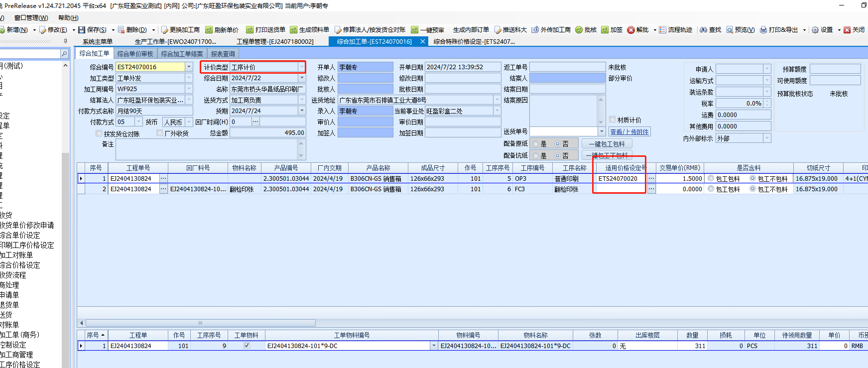Select 是 radio for 配备原纸

tap(536, 144)
